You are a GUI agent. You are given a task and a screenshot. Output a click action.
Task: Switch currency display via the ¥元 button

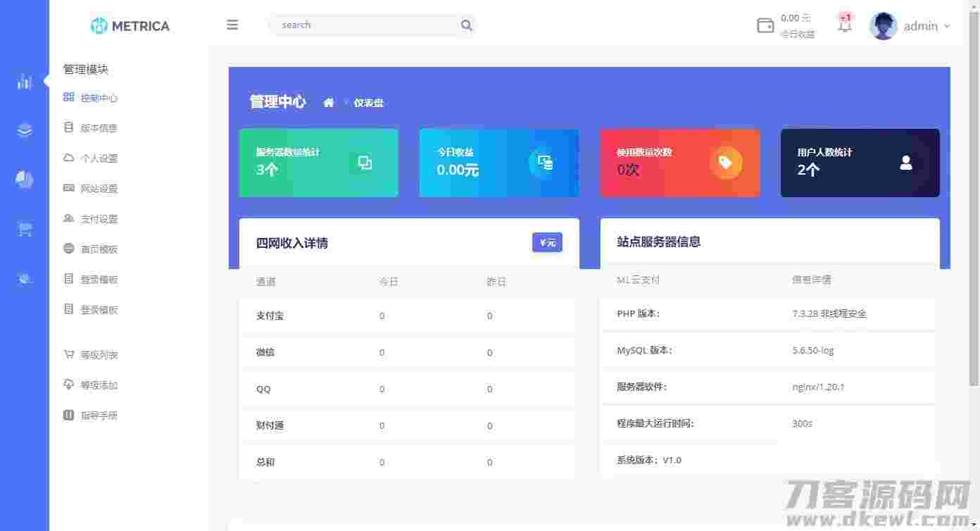547,242
